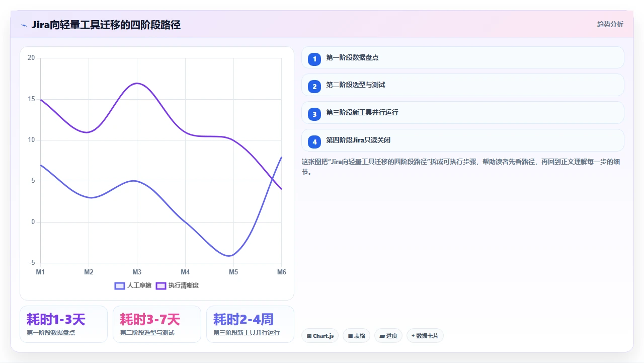Click the -5 y-axis value
The image size is (644, 363).
(32, 263)
